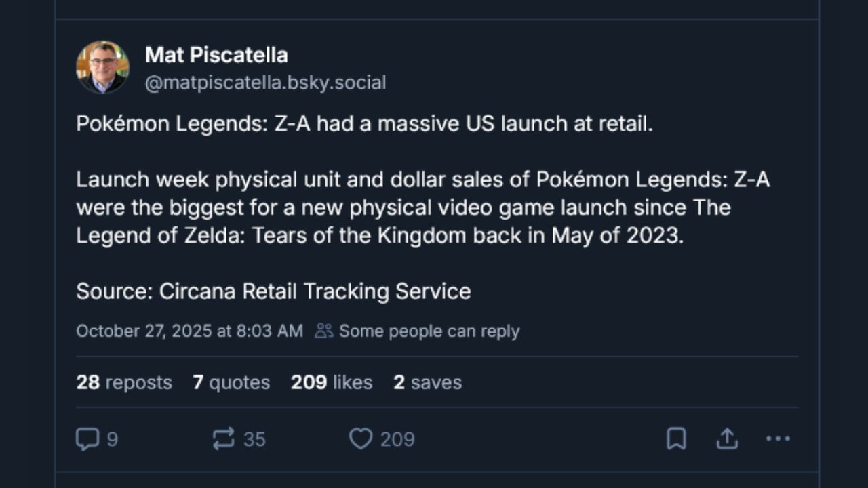Open the @matpiscatella.bsky.social handle link
The image size is (868, 488).
coord(265,83)
